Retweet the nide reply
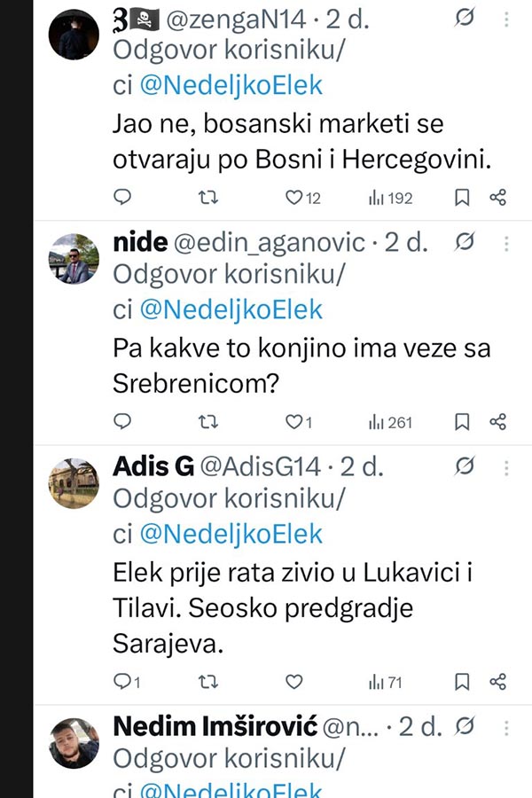 (x=207, y=422)
